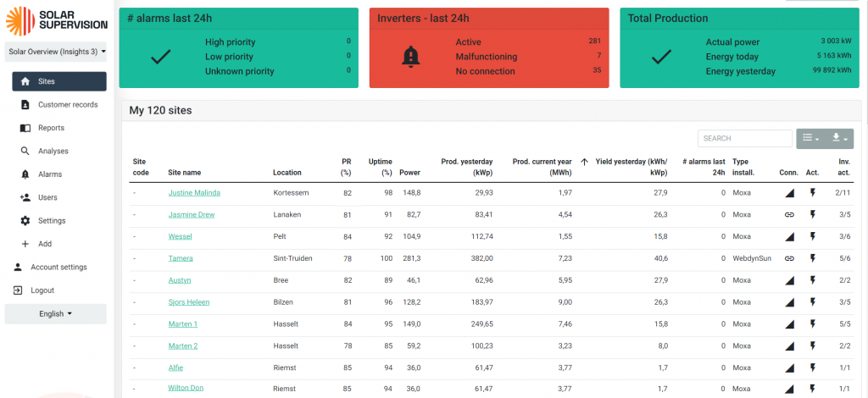
Task: Click the Kortessem location cell
Action: point(291,193)
